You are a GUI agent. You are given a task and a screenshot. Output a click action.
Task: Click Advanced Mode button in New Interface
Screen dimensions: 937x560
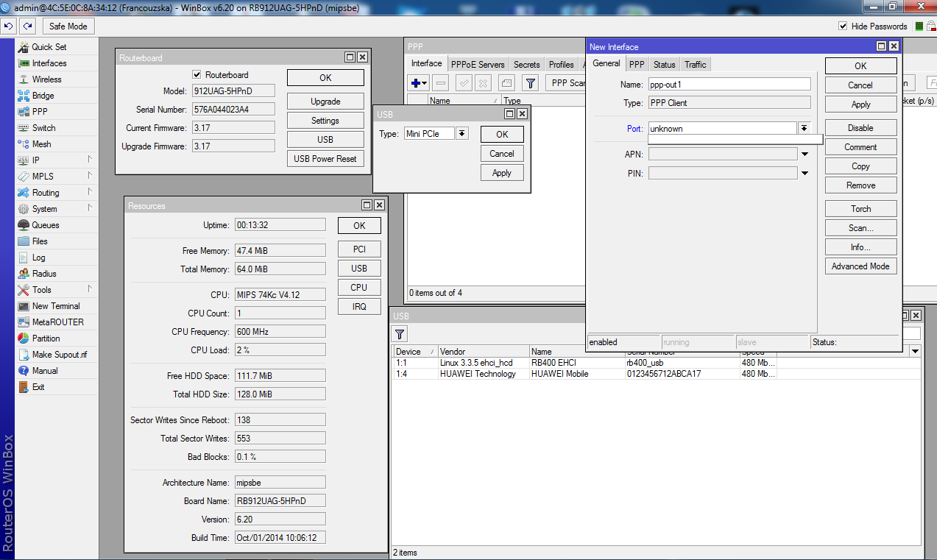[860, 266]
